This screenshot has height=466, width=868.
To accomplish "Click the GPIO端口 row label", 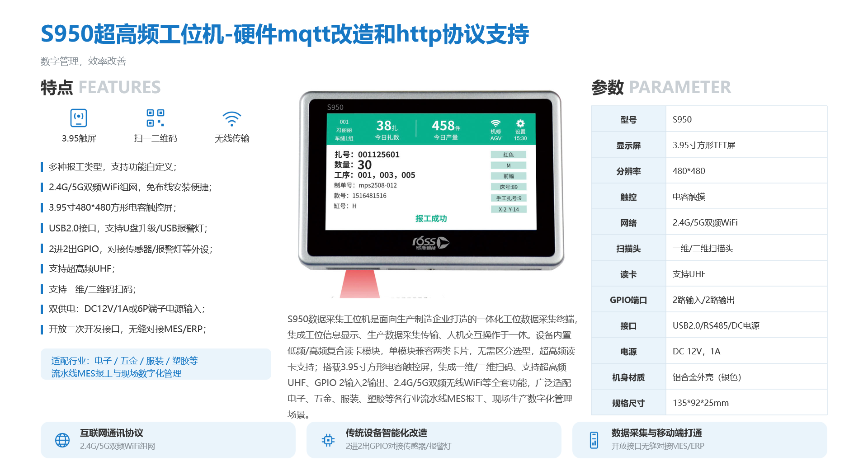I will pyautogui.click(x=628, y=300).
